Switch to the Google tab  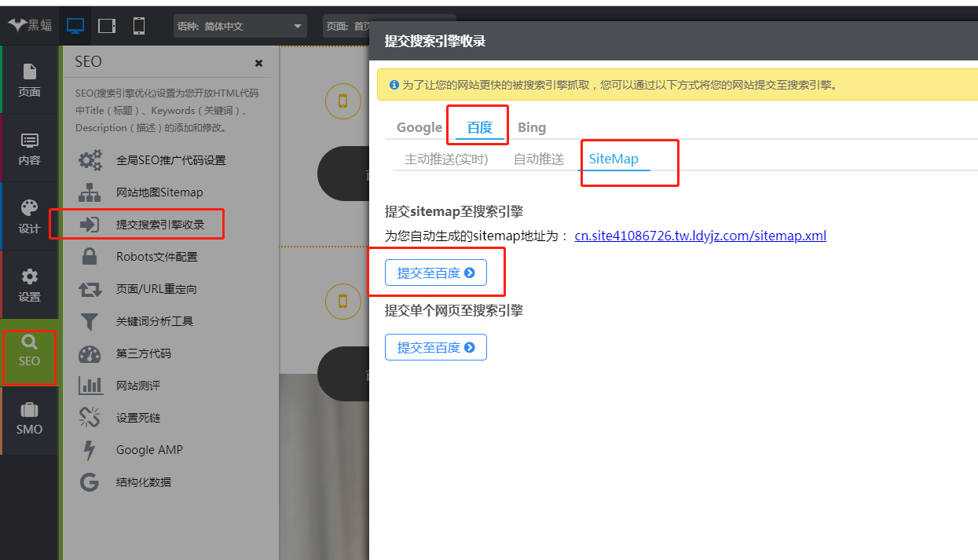pos(419,127)
